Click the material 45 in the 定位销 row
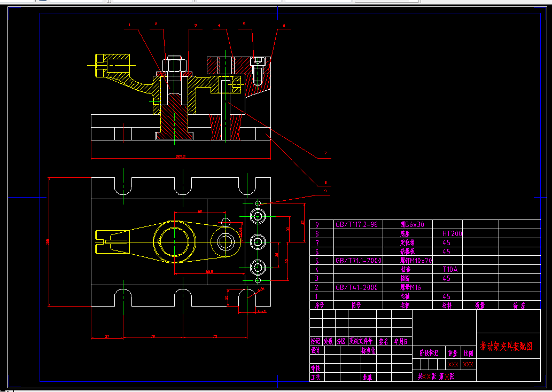Screen dimensions: 552x392 [x=446, y=242]
